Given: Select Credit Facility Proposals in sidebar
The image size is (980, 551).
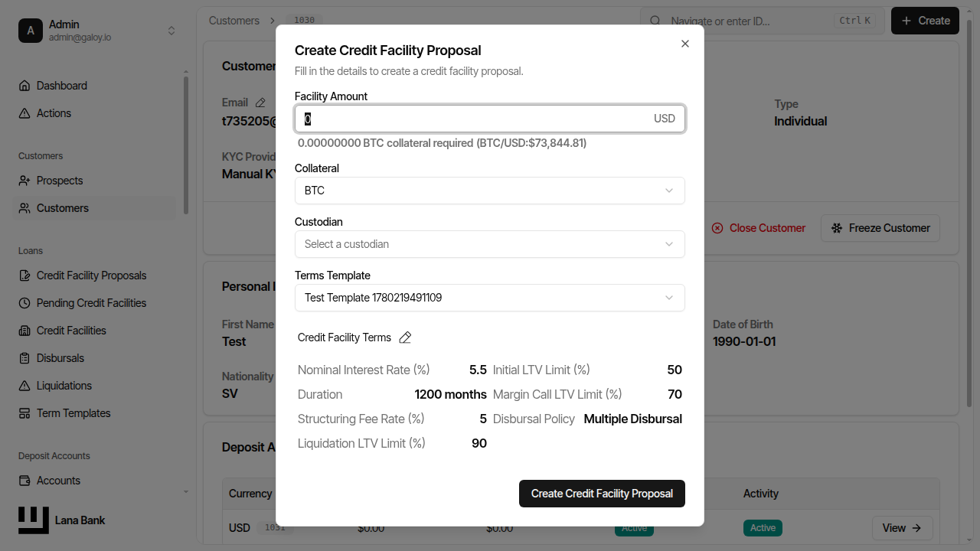Looking at the screenshot, I should (94, 275).
